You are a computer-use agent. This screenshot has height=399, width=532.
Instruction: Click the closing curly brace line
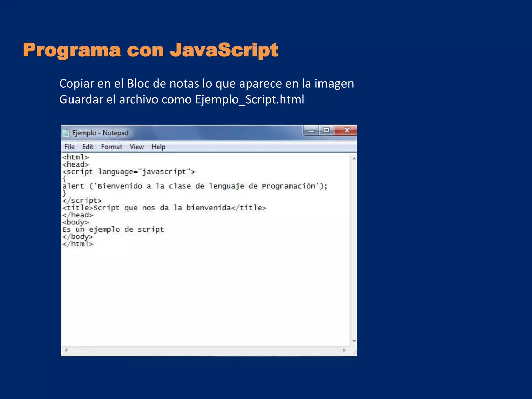click(x=64, y=193)
